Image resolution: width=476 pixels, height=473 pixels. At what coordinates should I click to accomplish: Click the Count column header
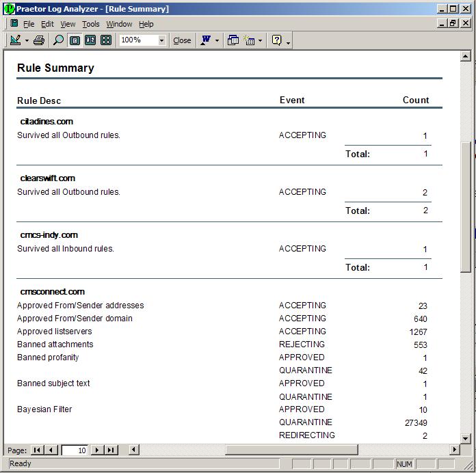[x=416, y=100]
